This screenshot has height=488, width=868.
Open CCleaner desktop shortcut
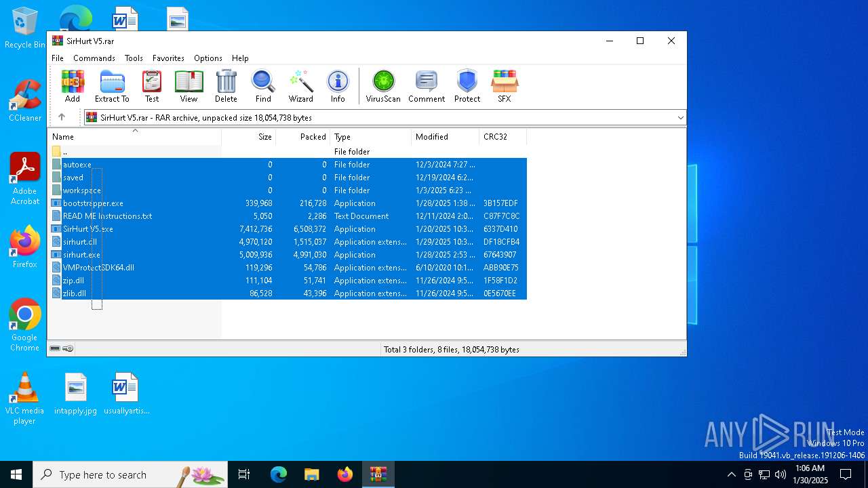pos(25,100)
